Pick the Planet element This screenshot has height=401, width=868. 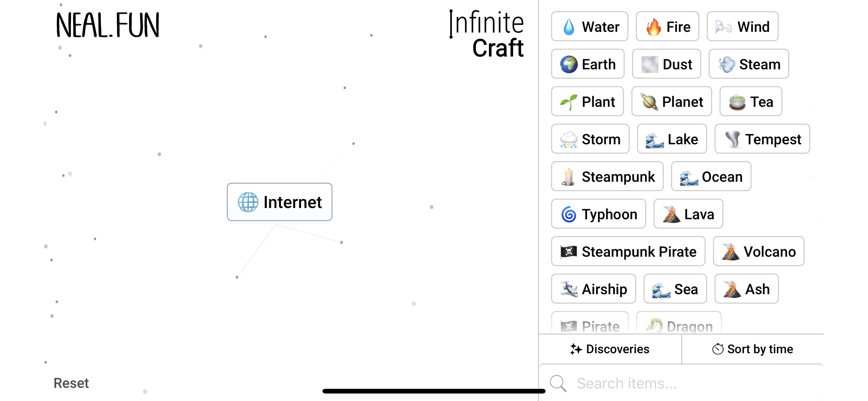coord(671,101)
